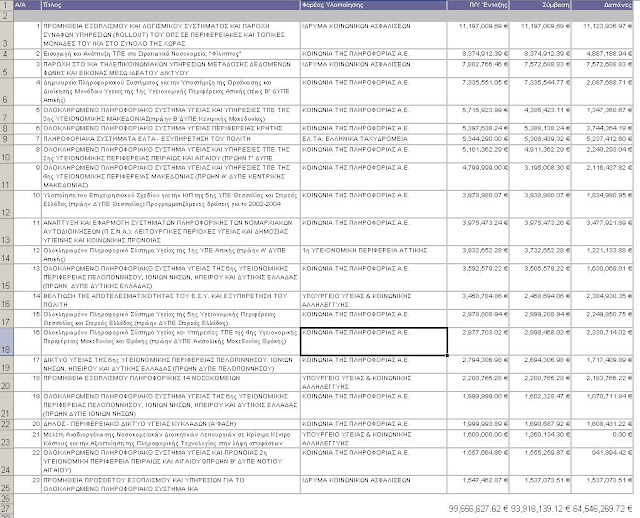Select Π/Υ Ένταξης amount 1,600,000.00 € of project 21

coord(478,439)
